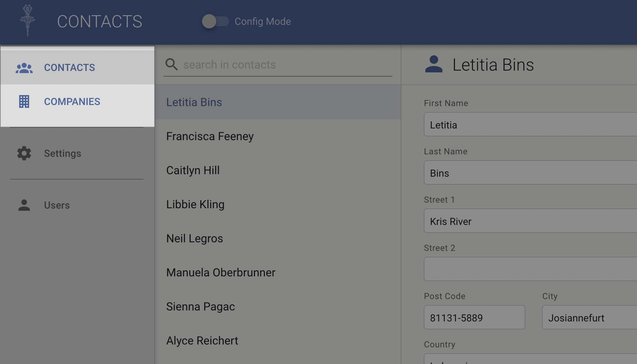The image size is (637, 364).
Task: Click the person icon beside Letitia Bins
Action: [434, 65]
